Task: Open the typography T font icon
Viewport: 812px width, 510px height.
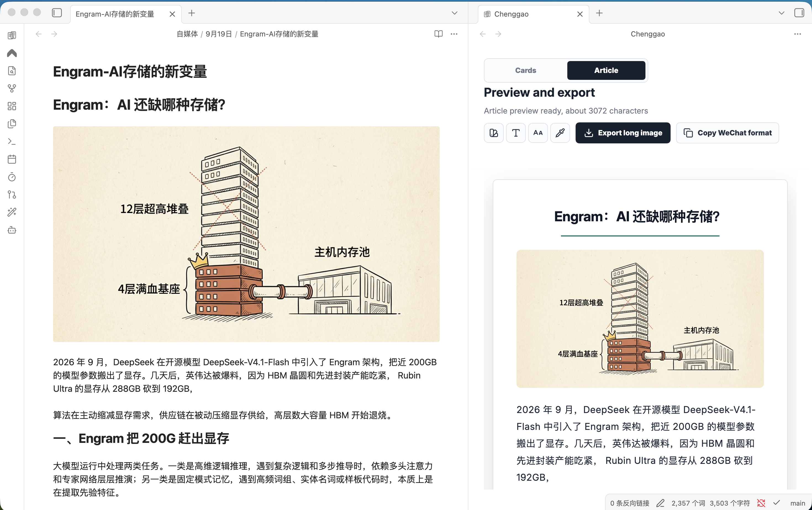Action: 516,133
